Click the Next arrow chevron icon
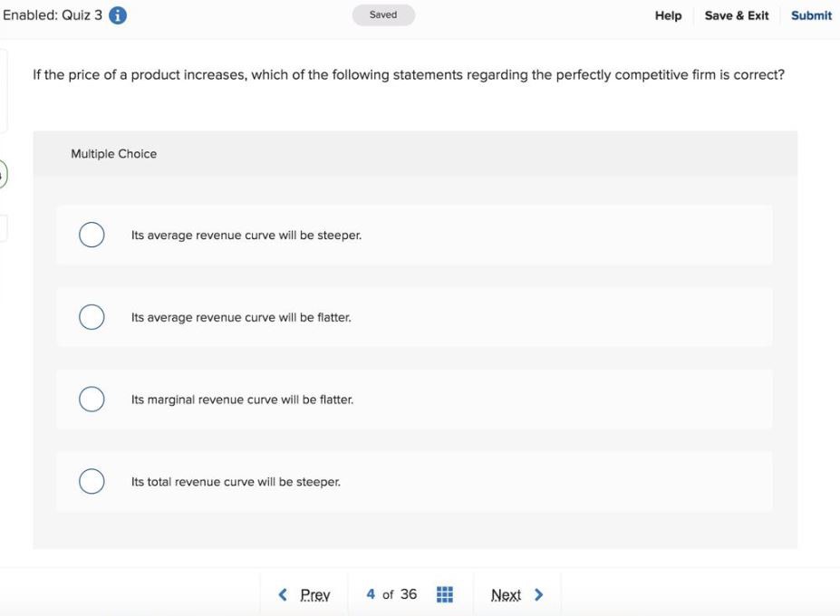This screenshot has height=616, width=840. pos(538,594)
